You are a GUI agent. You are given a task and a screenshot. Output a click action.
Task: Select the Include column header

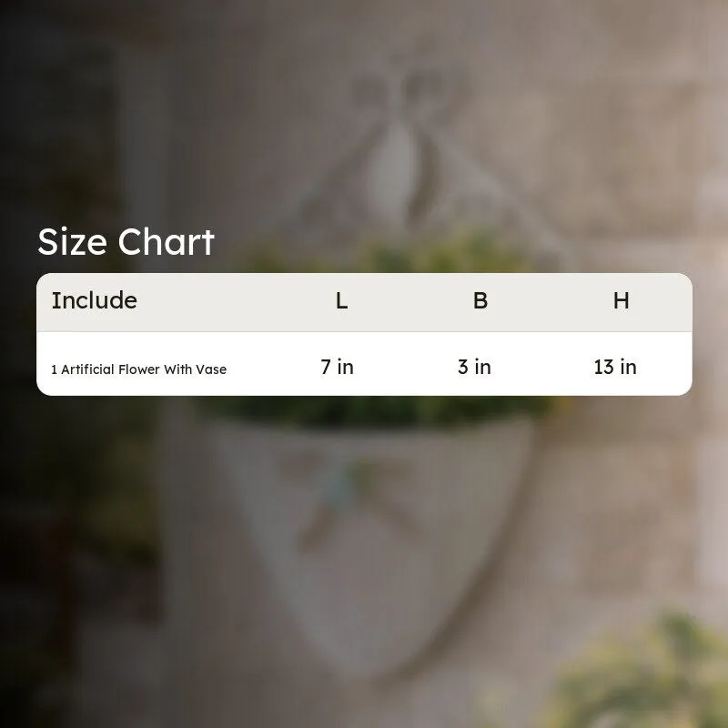click(x=95, y=300)
